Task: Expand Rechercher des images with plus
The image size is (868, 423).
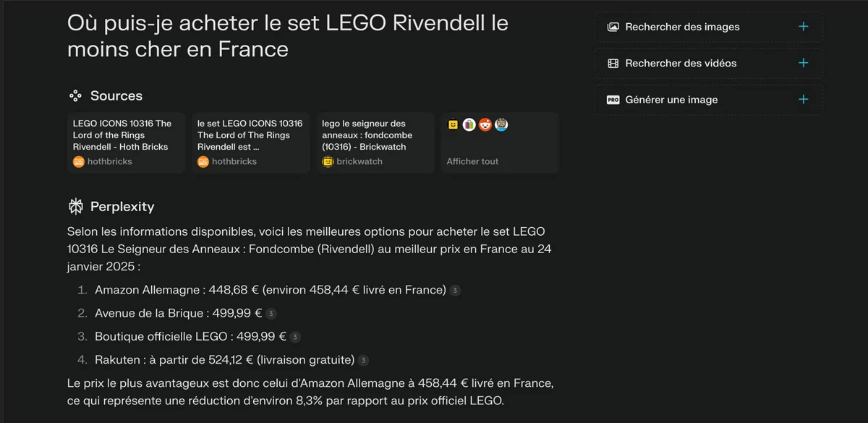Action: [803, 27]
